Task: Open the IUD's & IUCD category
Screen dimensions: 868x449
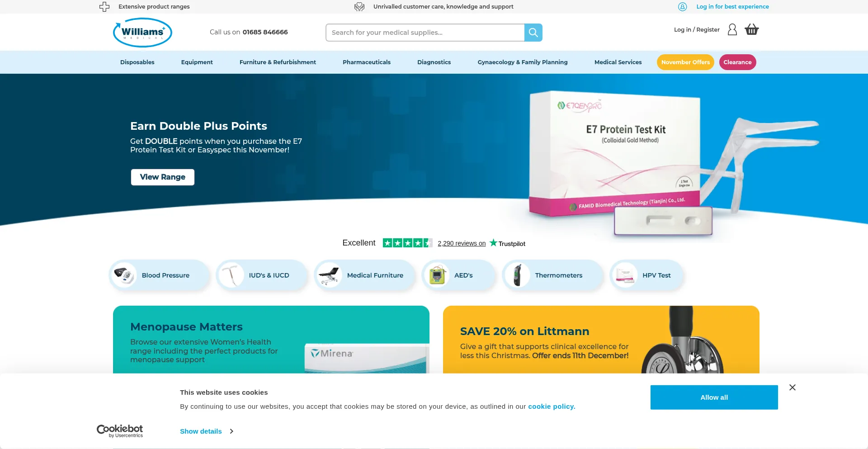Action: (262, 275)
